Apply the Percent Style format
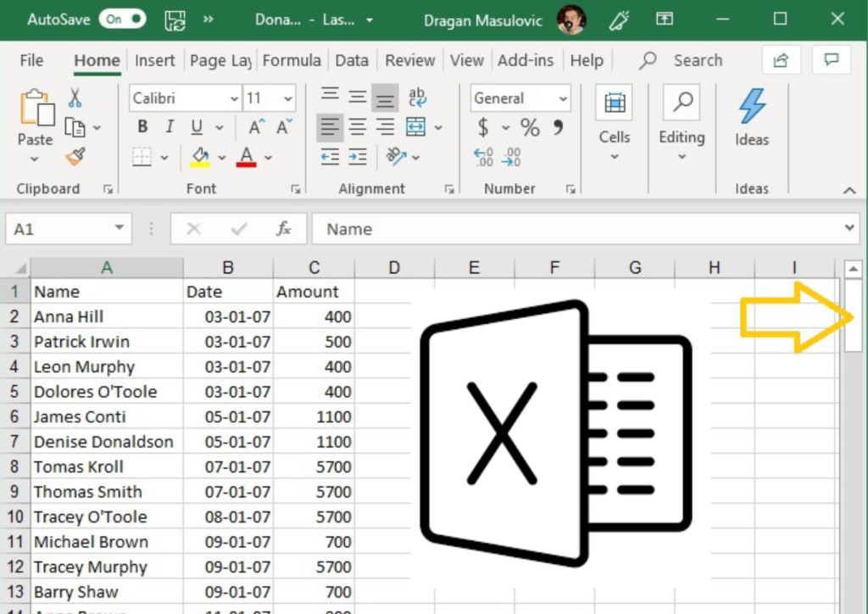The height and width of the screenshot is (614, 868). [530, 127]
